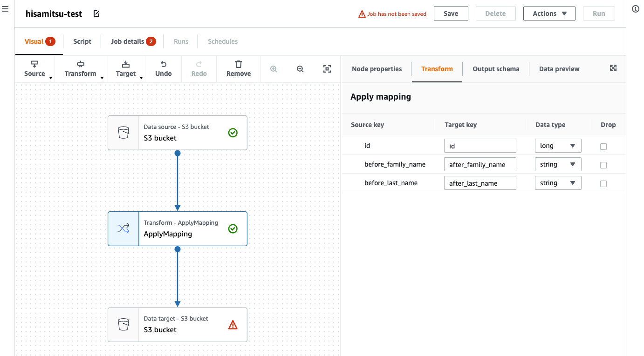Expand the properties panel to full size
Viewport: 644px width, 356px height.
coord(613,68)
